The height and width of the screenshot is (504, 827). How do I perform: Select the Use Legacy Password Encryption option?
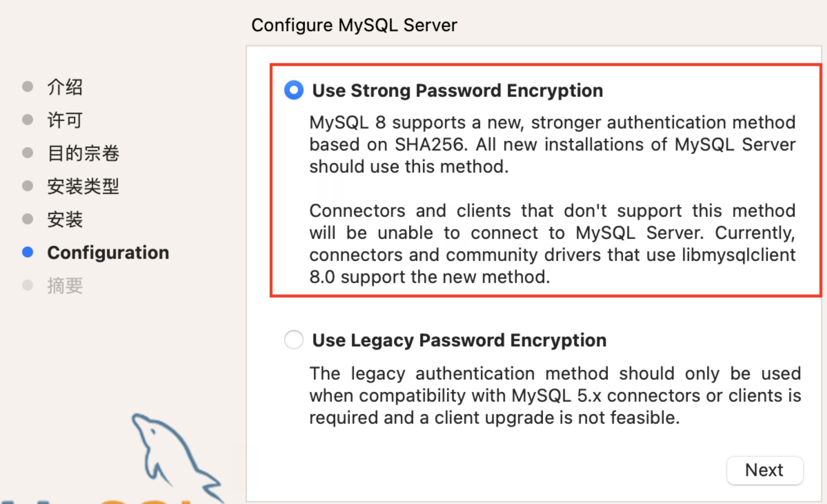pos(293,340)
